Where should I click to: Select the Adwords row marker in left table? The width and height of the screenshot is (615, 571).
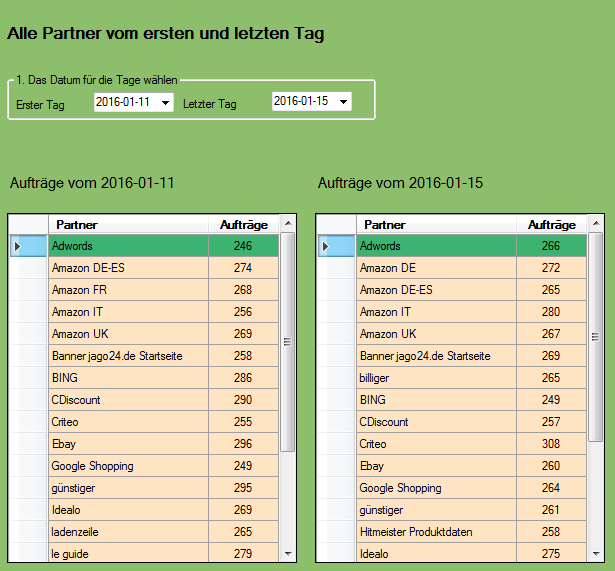click(x=28, y=246)
